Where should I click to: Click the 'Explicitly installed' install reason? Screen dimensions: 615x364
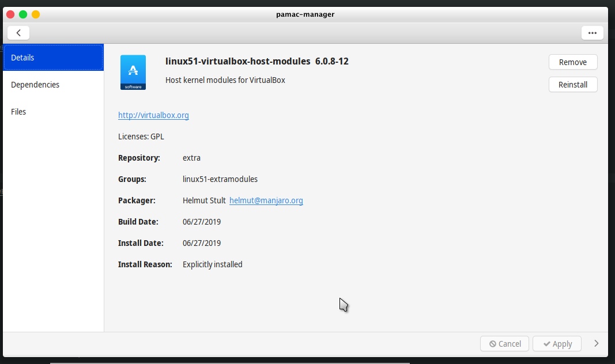(x=212, y=264)
